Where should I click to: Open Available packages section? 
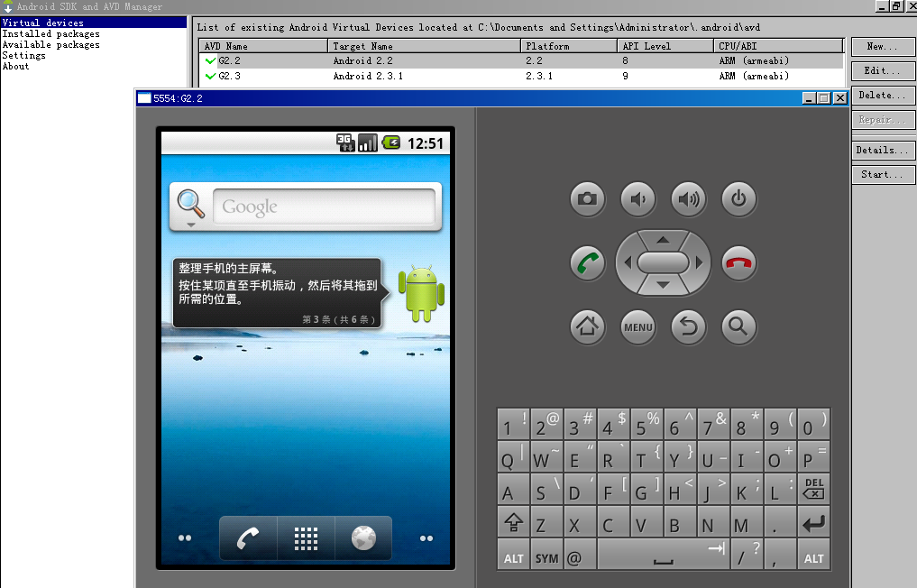point(50,45)
